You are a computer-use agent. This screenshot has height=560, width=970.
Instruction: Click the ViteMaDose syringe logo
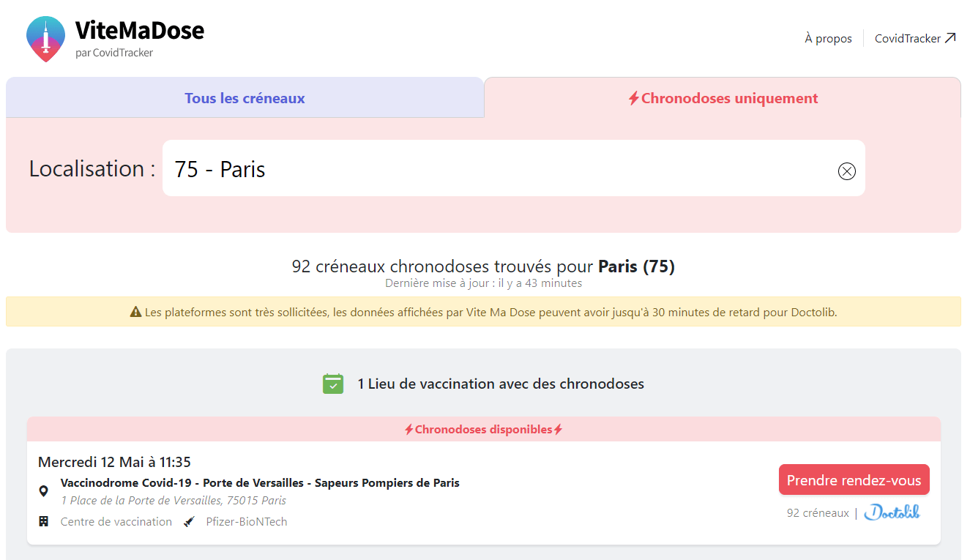(45, 38)
